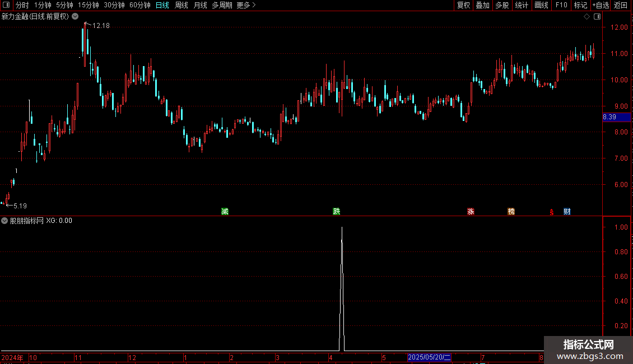Click the panel layout icon at top-left
This screenshot has width=633, height=364.
point(6,5)
